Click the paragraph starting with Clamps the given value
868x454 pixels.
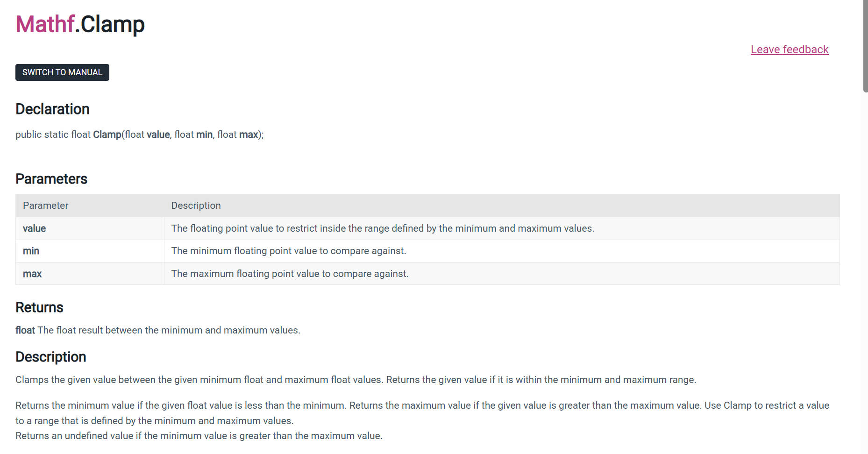click(x=355, y=380)
